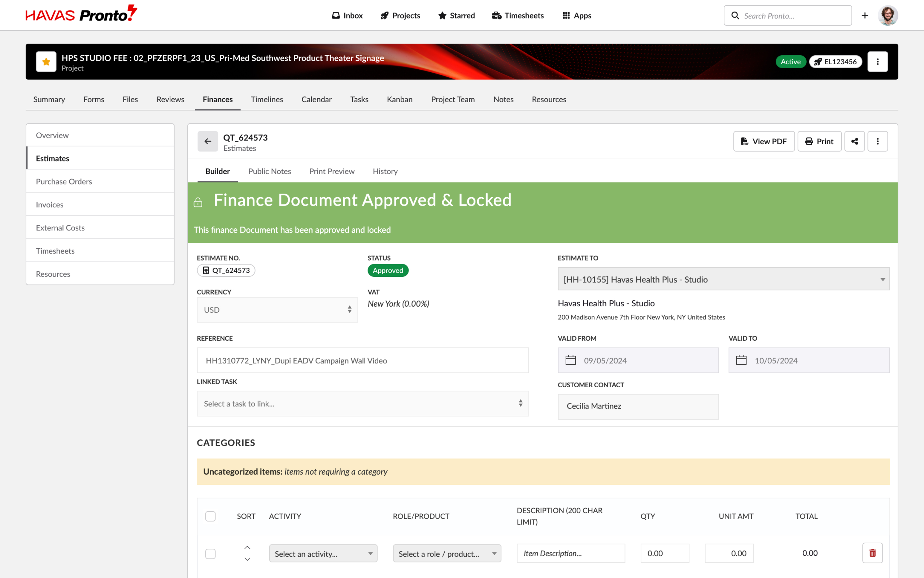Select the Finances tab

(x=218, y=99)
